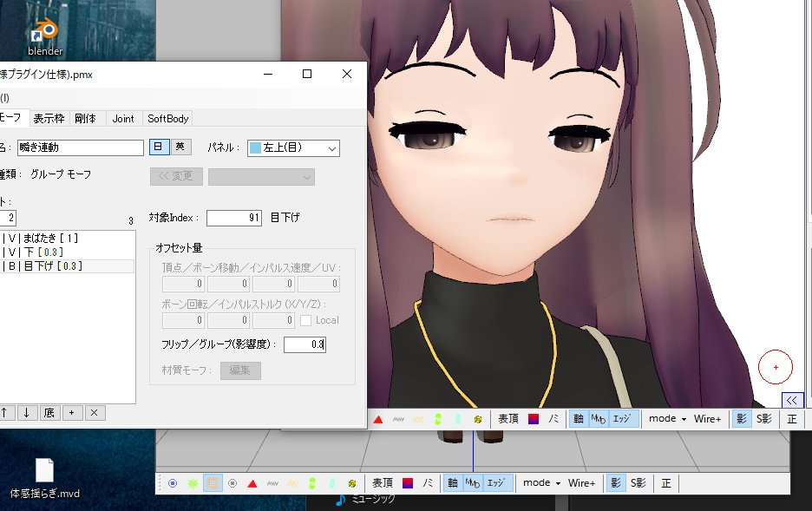Screen dimensions: 812x511
Task: Open the パネル dropdown showing 左上(目)
Action: pos(293,148)
